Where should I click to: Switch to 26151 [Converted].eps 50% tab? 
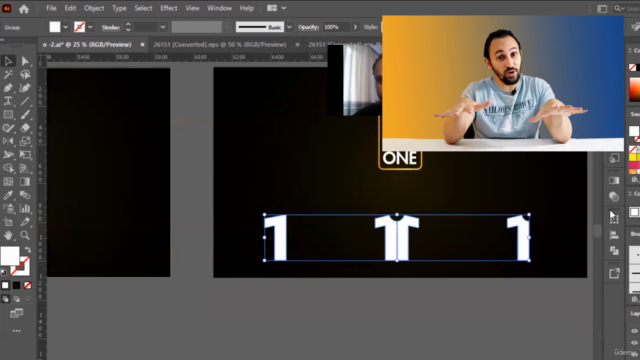coord(220,45)
